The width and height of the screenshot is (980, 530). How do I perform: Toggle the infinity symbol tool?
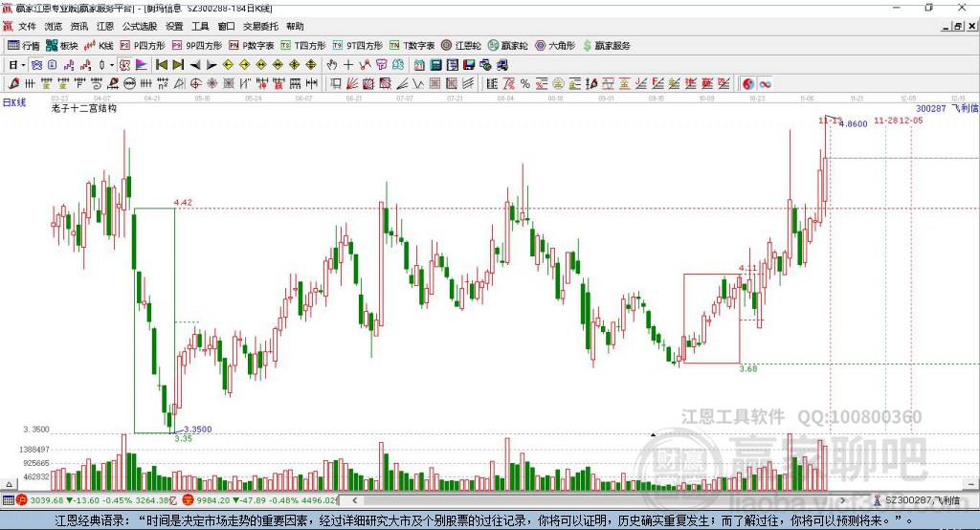tap(765, 84)
